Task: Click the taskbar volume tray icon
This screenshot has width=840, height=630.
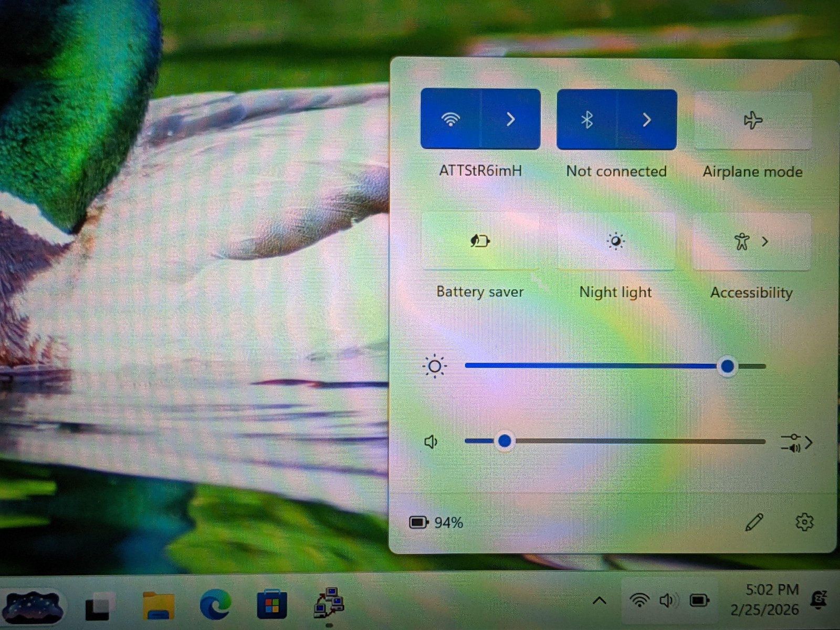Action: point(669,600)
